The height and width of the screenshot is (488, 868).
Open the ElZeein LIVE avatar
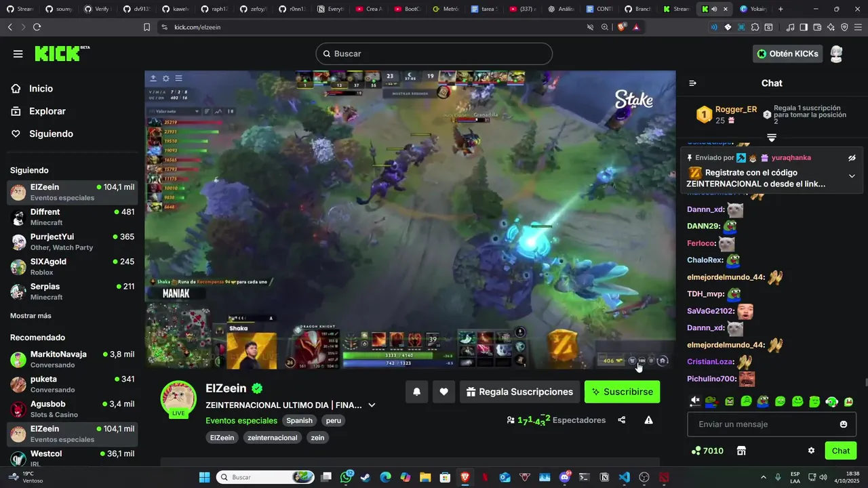point(178,399)
